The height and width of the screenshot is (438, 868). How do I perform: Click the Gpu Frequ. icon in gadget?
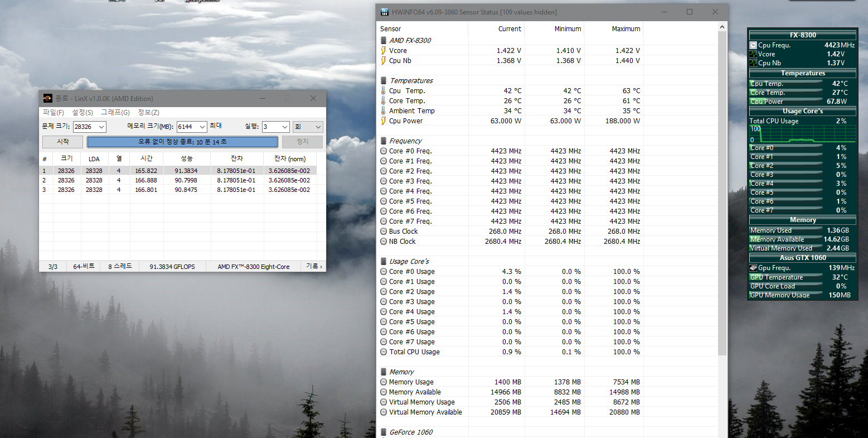pyautogui.click(x=753, y=268)
